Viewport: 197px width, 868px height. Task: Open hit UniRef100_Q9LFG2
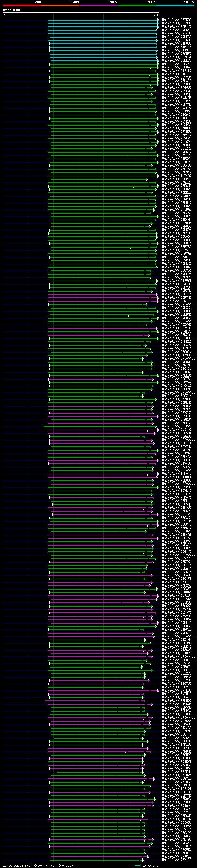pos(176,37)
